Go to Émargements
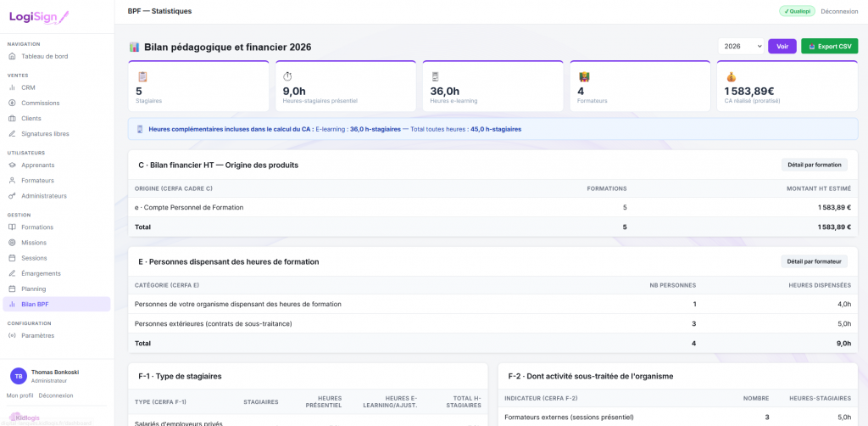The height and width of the screenshot is (426, 868). pos(57,273)
